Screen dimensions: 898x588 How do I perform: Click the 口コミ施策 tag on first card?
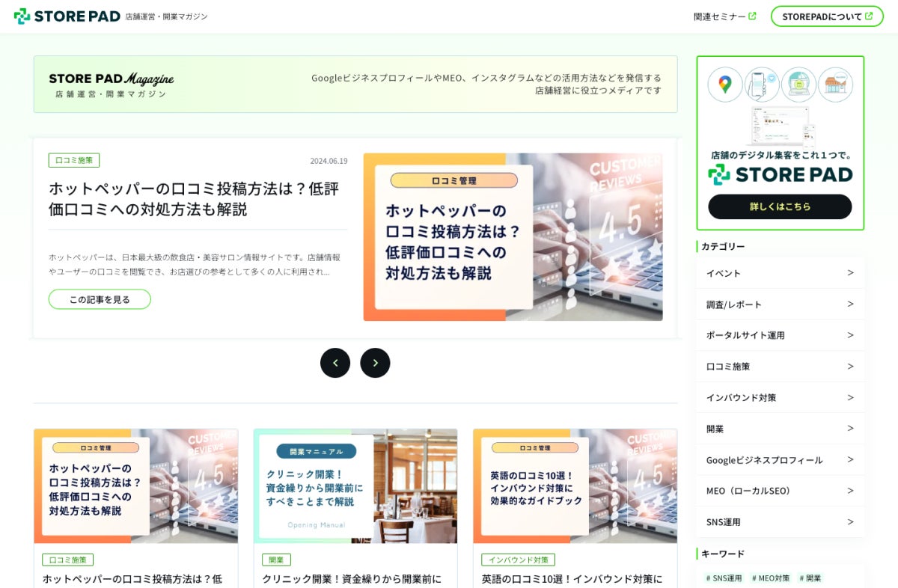pos(68,560)
